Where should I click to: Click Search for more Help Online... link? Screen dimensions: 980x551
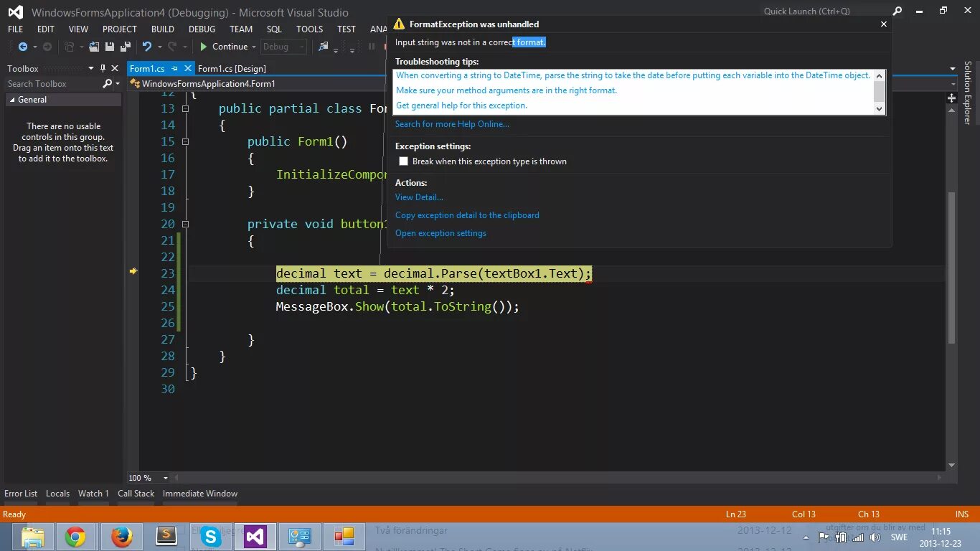(452, 124)
